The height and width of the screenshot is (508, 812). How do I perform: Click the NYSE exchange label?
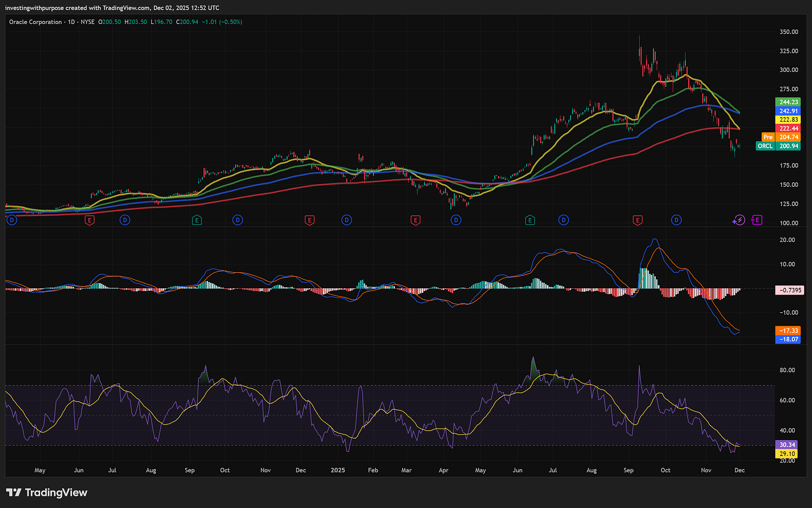[x=88, y=22]
